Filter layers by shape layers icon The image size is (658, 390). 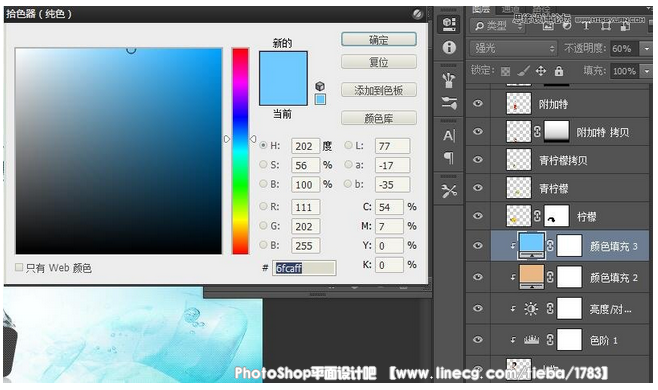pyautogui.click(x=606, y=26)
